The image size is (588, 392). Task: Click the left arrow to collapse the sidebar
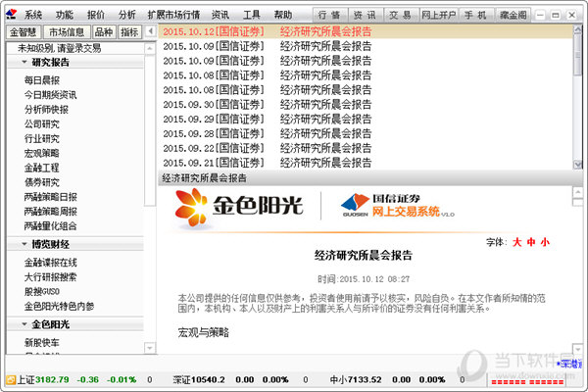(x=150, y=31)
